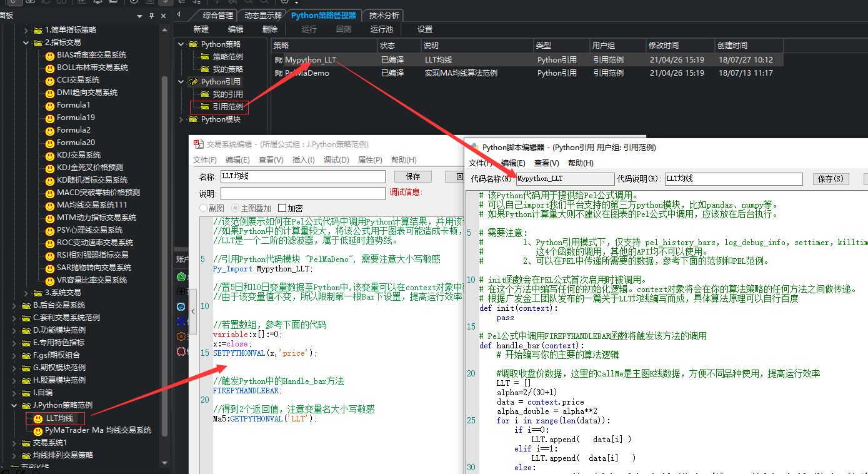Click the Python脚本编辑器 window title icon
This screenshot has height=474, width=868.
(x=474, y=148)
